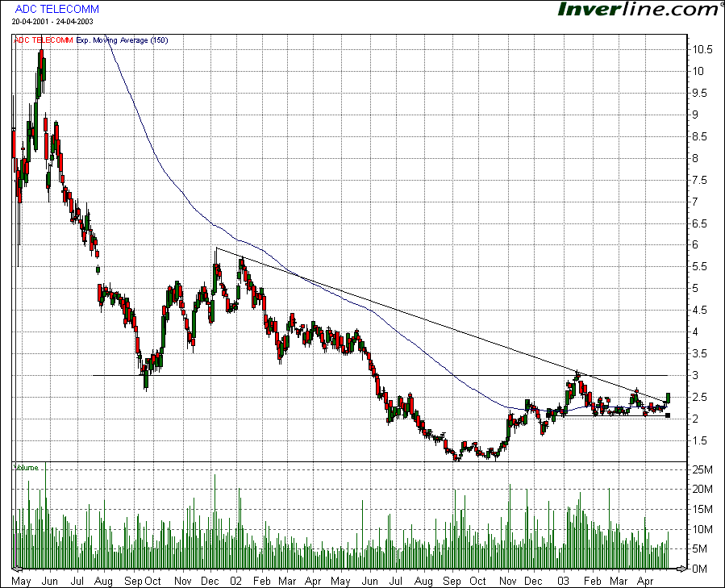Click the 5.5 price axis label

click(x=699, y=266)
